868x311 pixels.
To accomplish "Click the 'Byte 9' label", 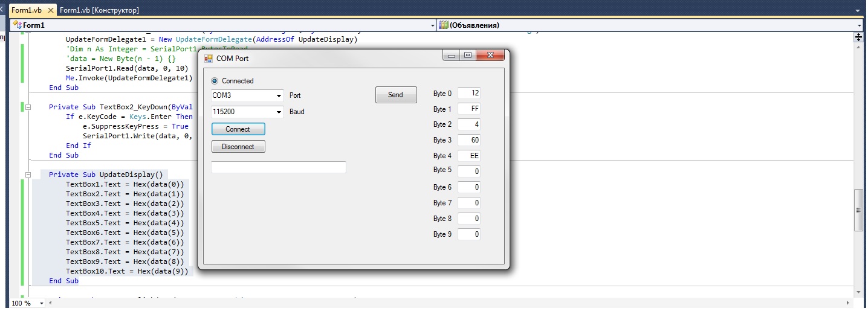I will 442,234.
